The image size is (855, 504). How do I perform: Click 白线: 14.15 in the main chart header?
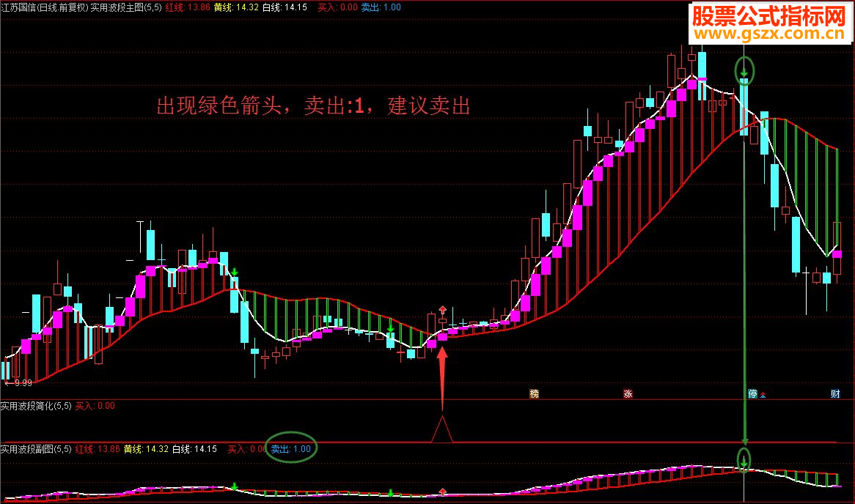(285, 7)
